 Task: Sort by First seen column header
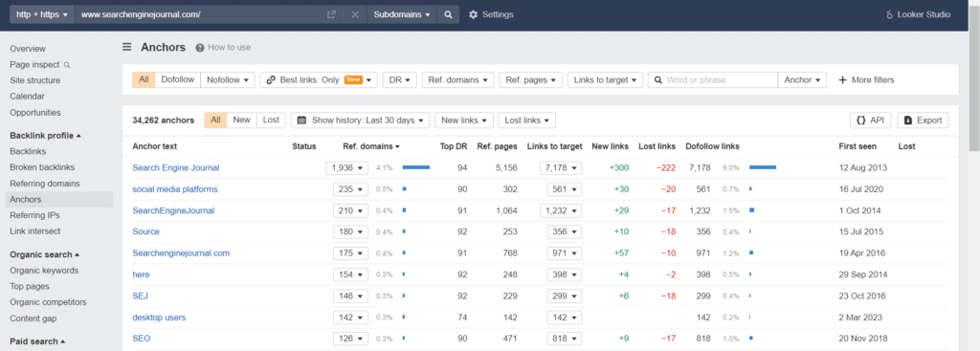(857, 146)
